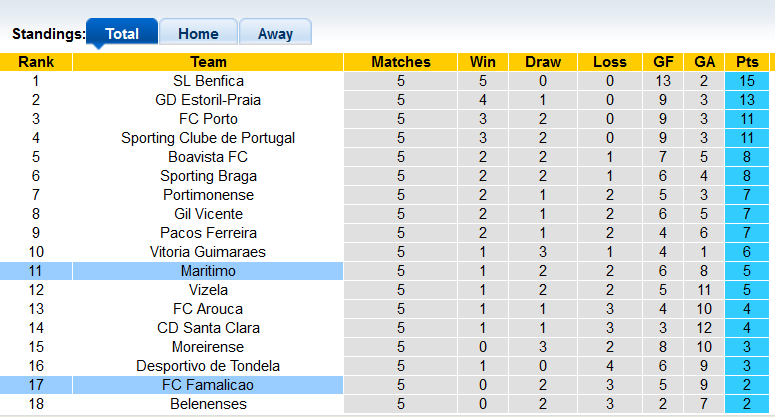Image resolution: width=775 pixels, height=417 pixels.
Task: Click FC Porto in the table
Action: (208, 119)
